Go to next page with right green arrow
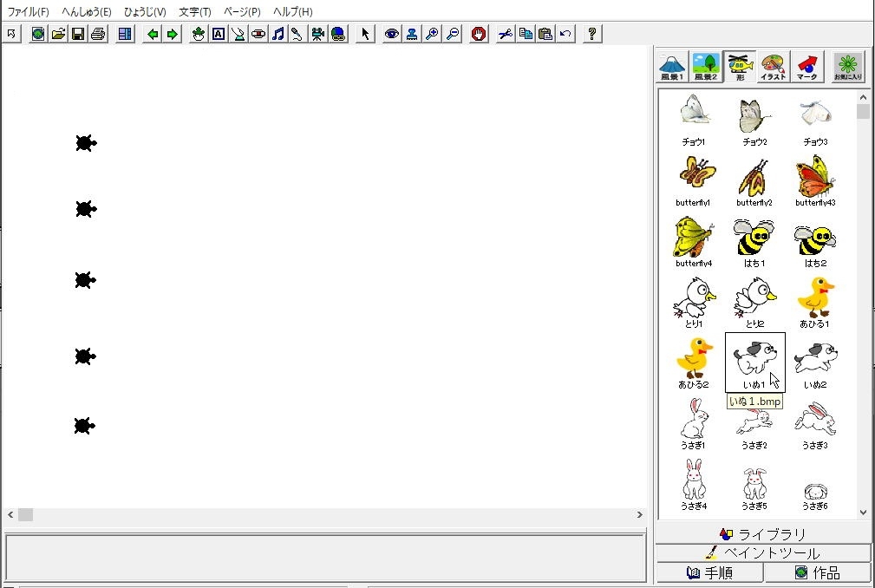The width and height of the screenshot is (875, 588). 173,34
